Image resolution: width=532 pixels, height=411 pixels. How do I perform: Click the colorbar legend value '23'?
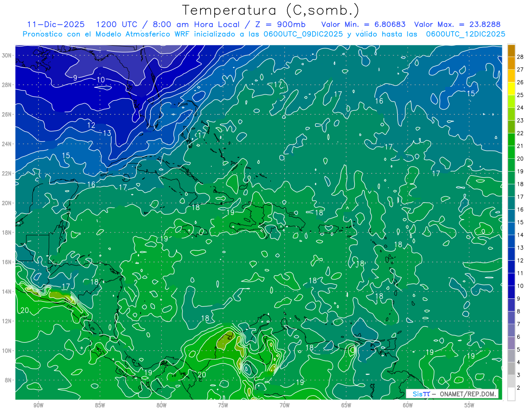pyautogui.click(x=520, y=121)
